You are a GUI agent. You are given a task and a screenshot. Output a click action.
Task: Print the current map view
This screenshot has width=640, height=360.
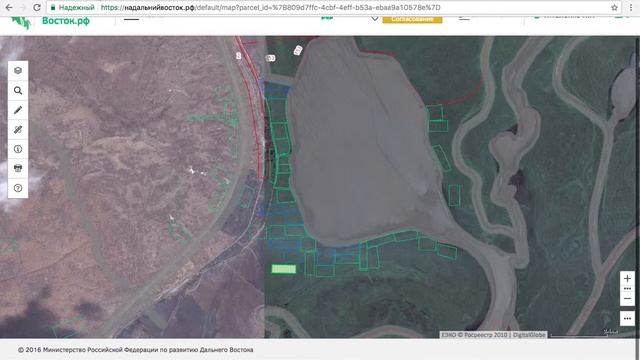pos(18,169)
